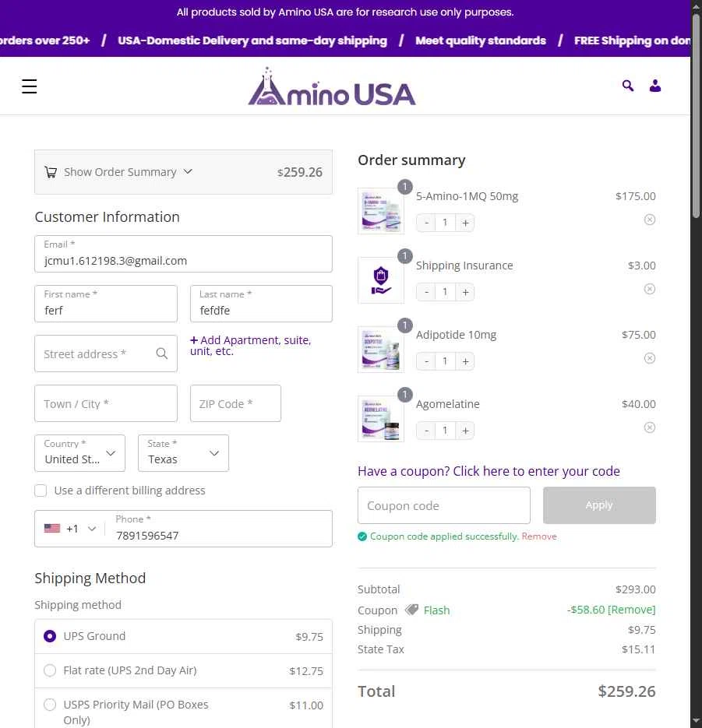Click Add Apartment, suite, unit link
The width and height of the screenshot is (702, 728).
(250, 346)
